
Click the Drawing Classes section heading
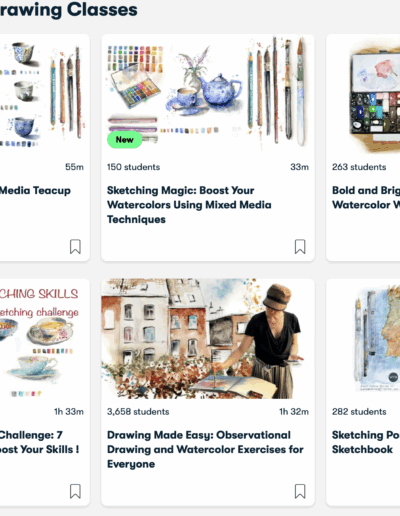(69, 9)
